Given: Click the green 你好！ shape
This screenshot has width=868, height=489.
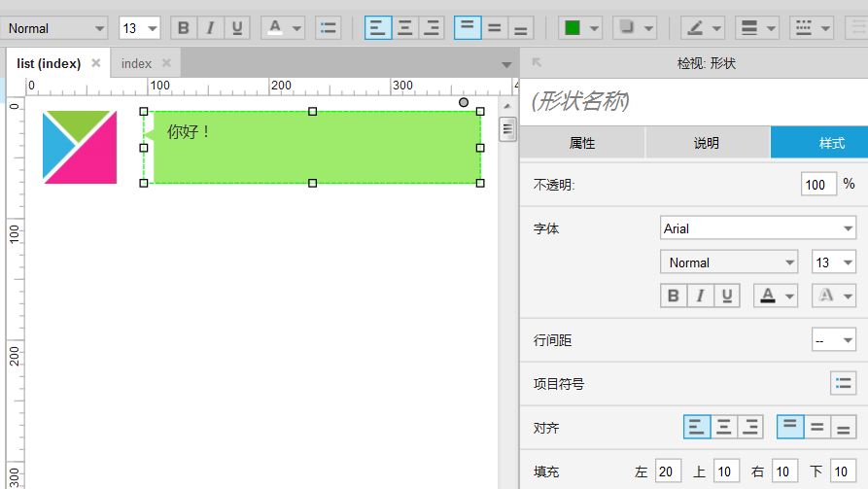Looking at the screenshot, I should [313, 148].
